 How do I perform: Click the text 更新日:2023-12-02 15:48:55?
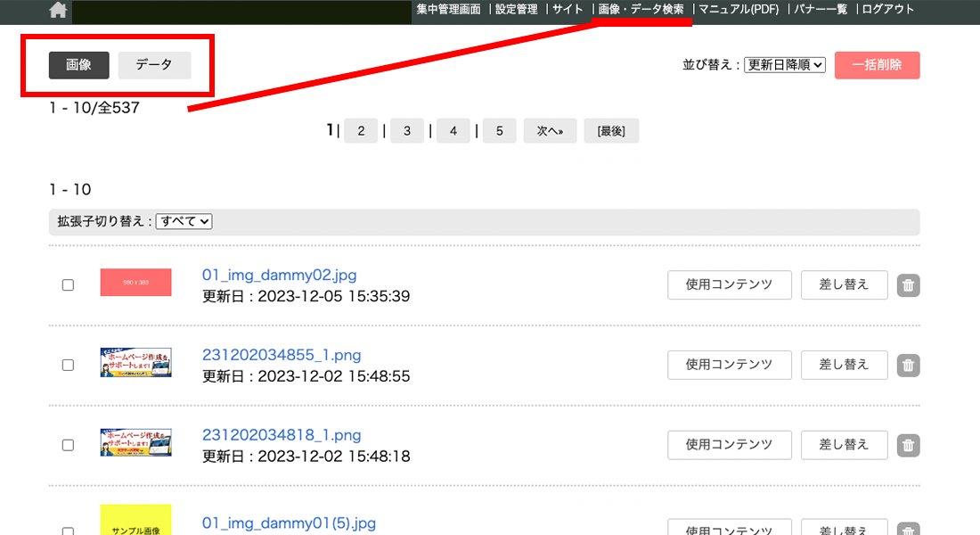[x=306, y=376]
